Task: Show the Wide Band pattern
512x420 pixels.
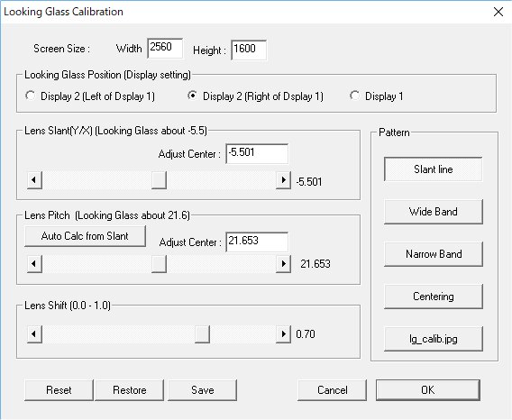Action: pos(434,212)
